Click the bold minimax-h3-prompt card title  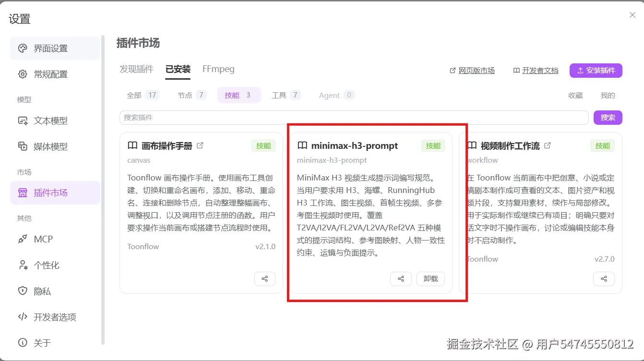(355, 146)
